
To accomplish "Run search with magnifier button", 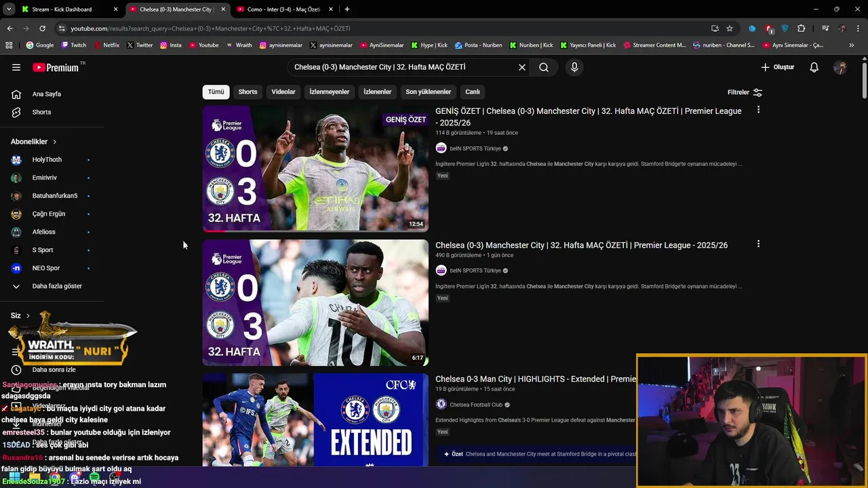I will point(544,67).
